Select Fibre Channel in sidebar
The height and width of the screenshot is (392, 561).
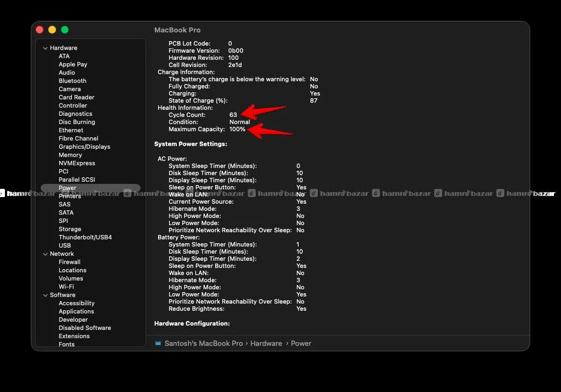[x=78, y=138]
